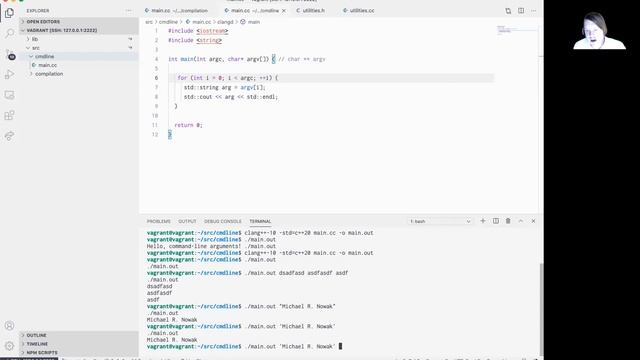Click the open changes editor icon
The height and width of the screenshot is (360, 640).
[508, 11]
